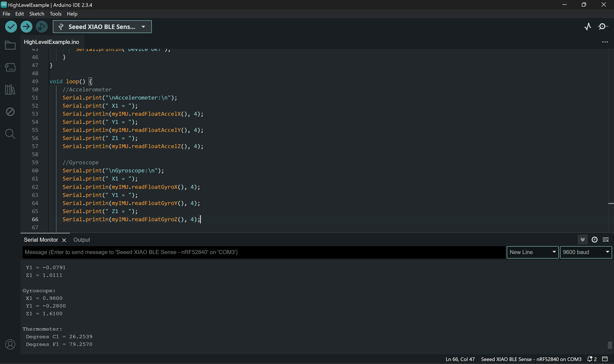Open the Edit menu
614x364 pixels.
[x=19, y=14]
